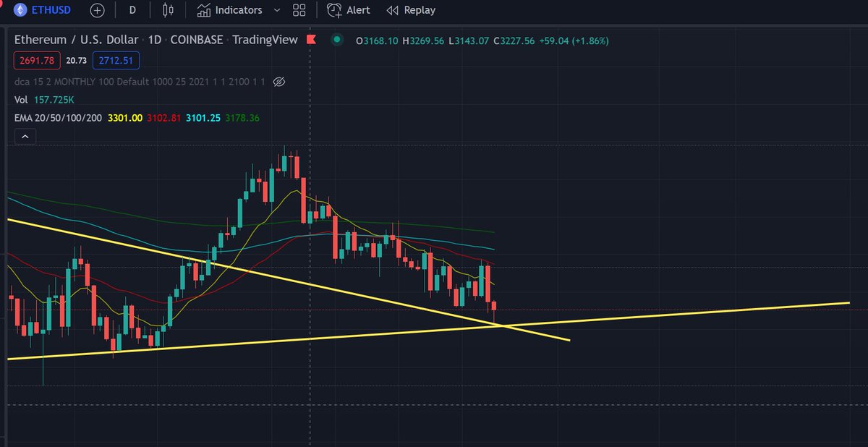Expand the indicator templates chevron
Viewport: 868px width, 447px height.
pyautogui.click(x=278, y=10)
